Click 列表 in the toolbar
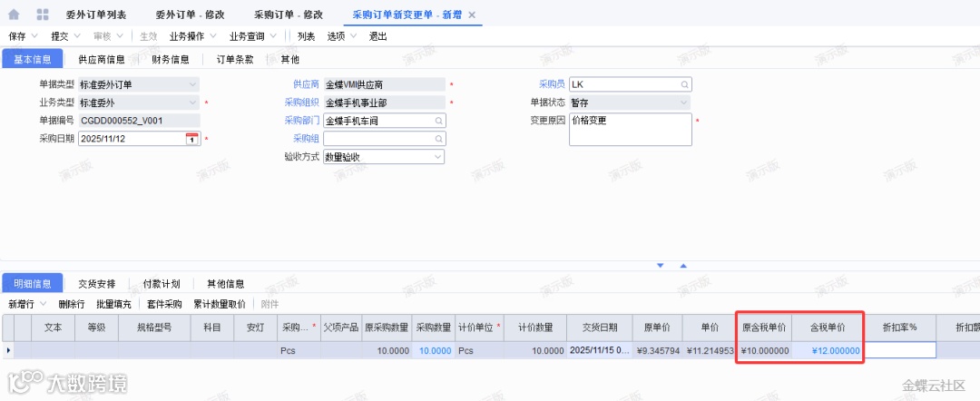980x401 pixels. pos(307,36)
